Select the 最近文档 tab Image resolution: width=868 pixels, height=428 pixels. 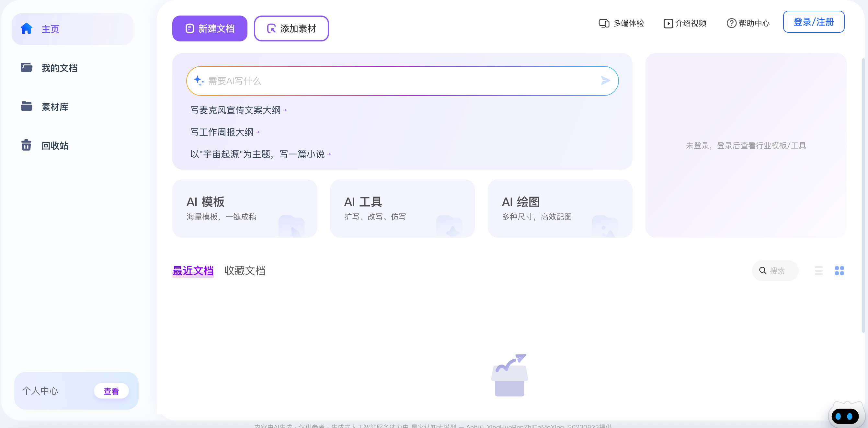tap(193, 270)
